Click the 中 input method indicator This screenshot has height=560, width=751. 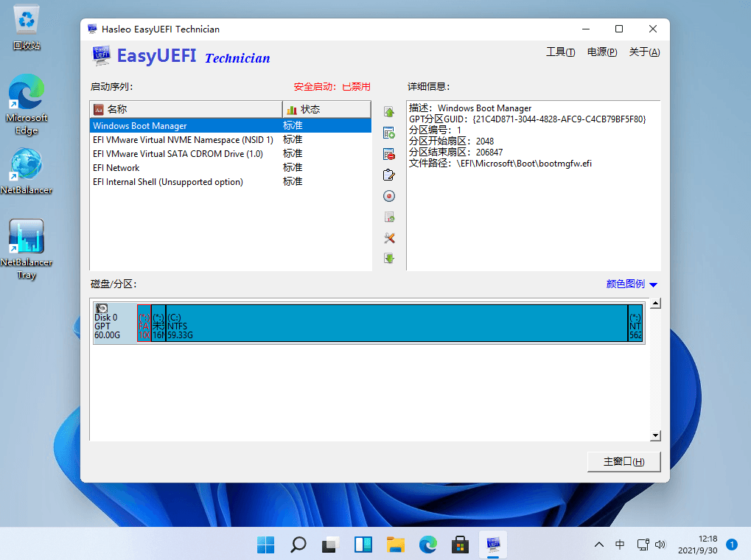620,545
